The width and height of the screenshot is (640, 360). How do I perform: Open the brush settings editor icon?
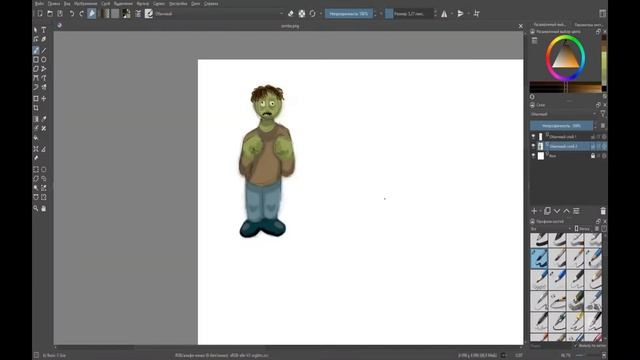138,13
